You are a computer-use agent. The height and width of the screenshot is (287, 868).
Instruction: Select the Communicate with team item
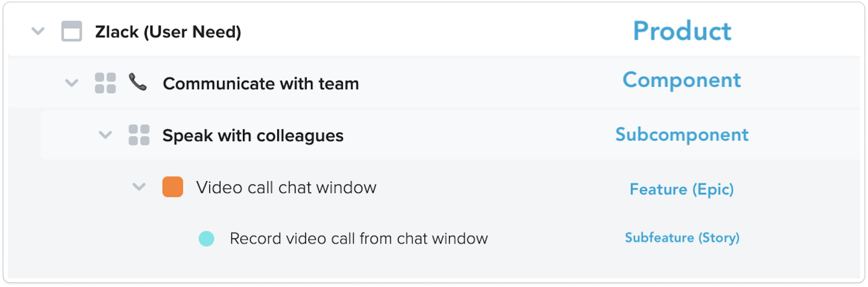coord(260,84)
